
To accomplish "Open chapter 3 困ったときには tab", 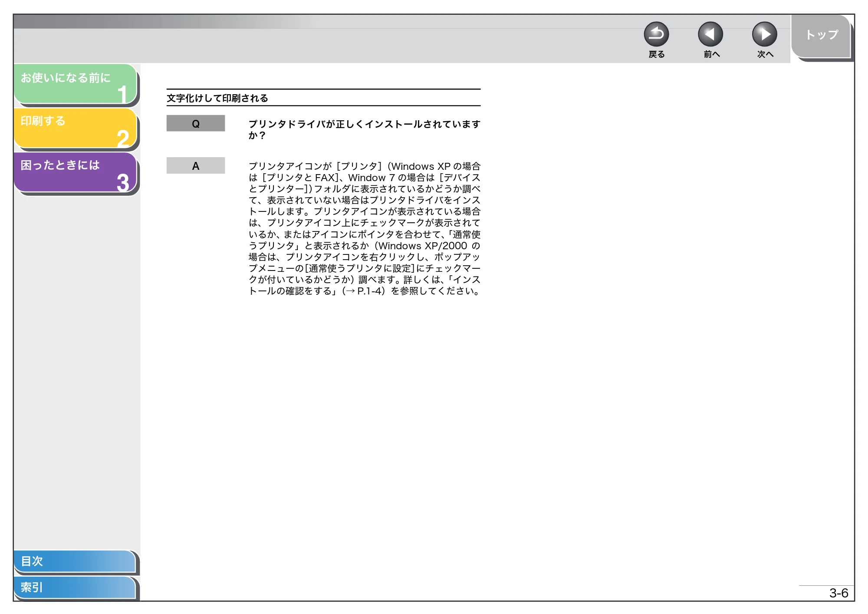I will [x=76, y=172].
